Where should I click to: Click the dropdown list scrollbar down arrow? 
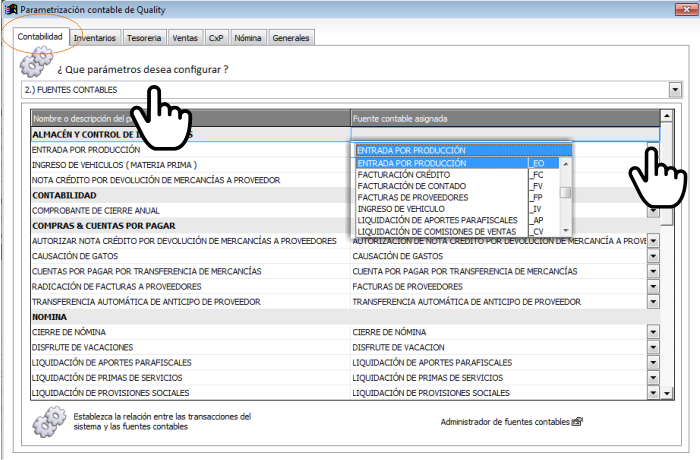pyautogui.click(x=566, y=231)
